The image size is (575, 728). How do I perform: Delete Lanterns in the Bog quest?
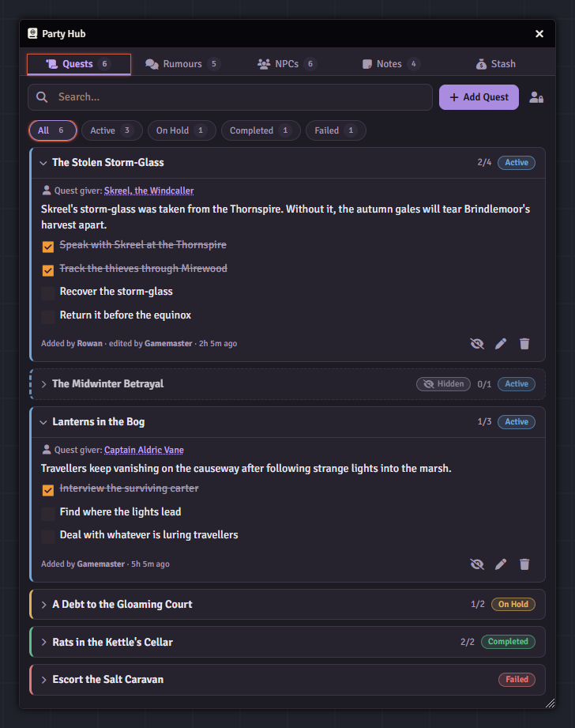click(524, 564)
